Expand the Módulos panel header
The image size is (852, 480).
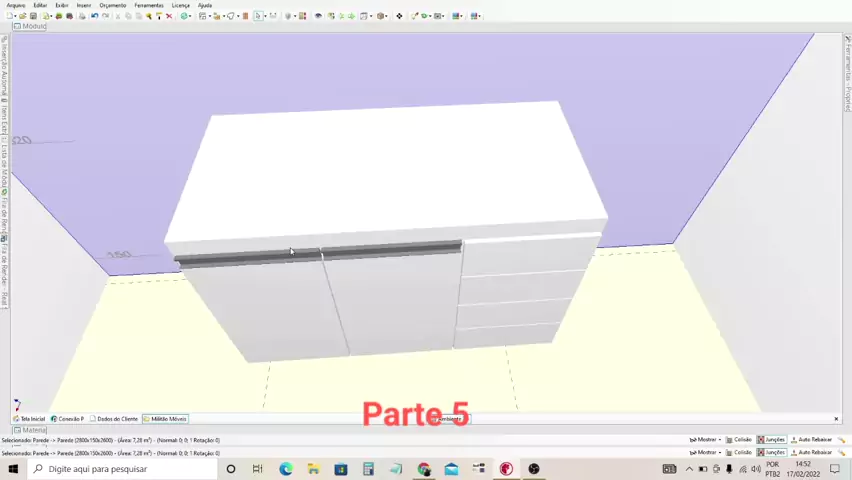(30, 26)
